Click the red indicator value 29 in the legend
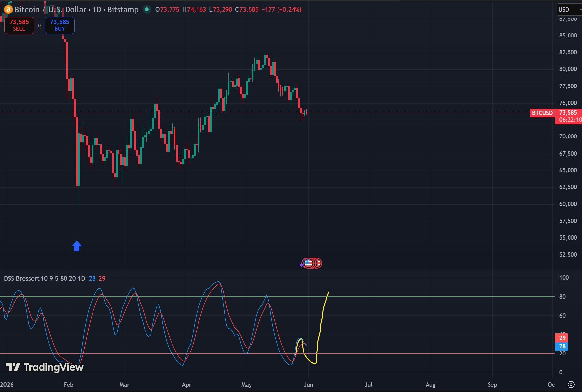This screenshot has width=582, height=392. (x=102, y=278)
